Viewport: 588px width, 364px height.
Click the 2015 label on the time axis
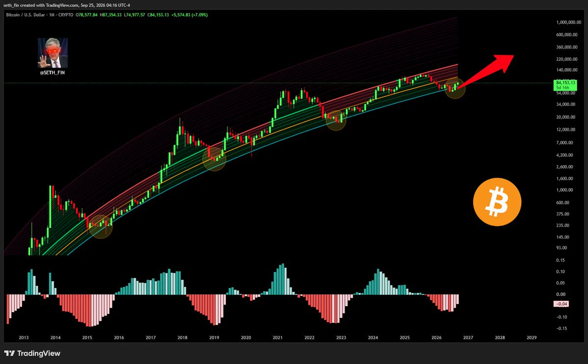click(87, 338)
